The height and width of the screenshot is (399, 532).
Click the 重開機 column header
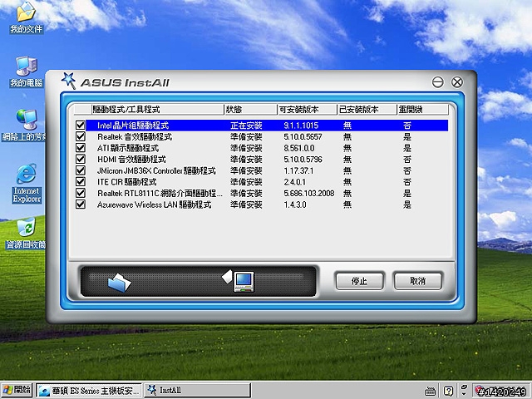pyautogui.click(x=423, y=110)
